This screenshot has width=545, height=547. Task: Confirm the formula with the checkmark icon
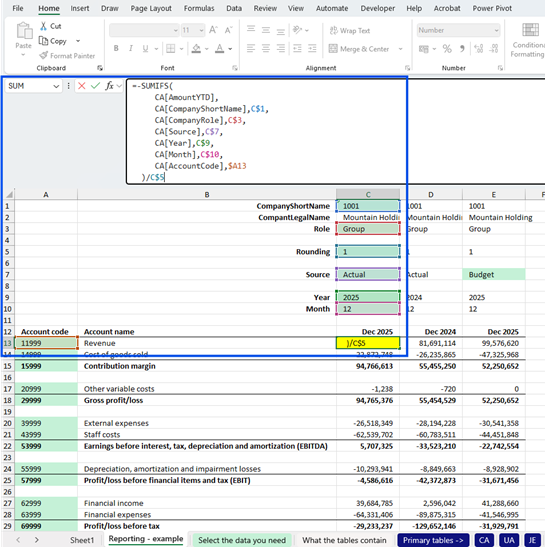pos(95,86)
